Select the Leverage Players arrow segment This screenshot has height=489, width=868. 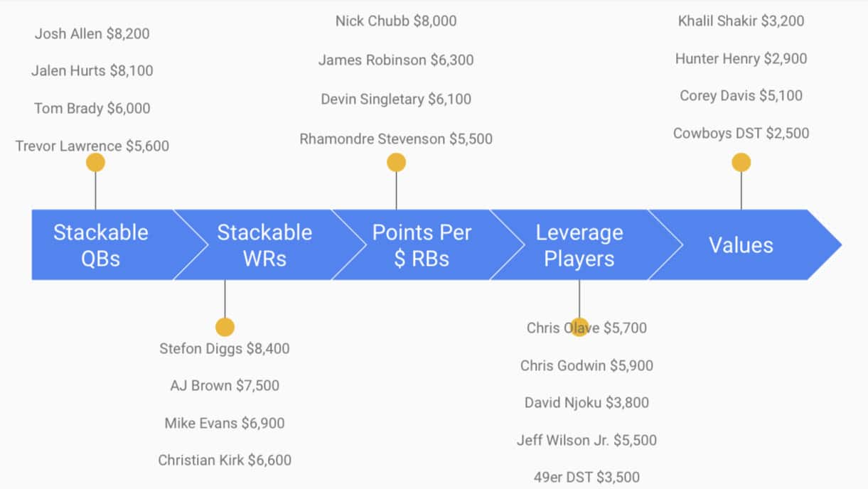coord(580,245)
